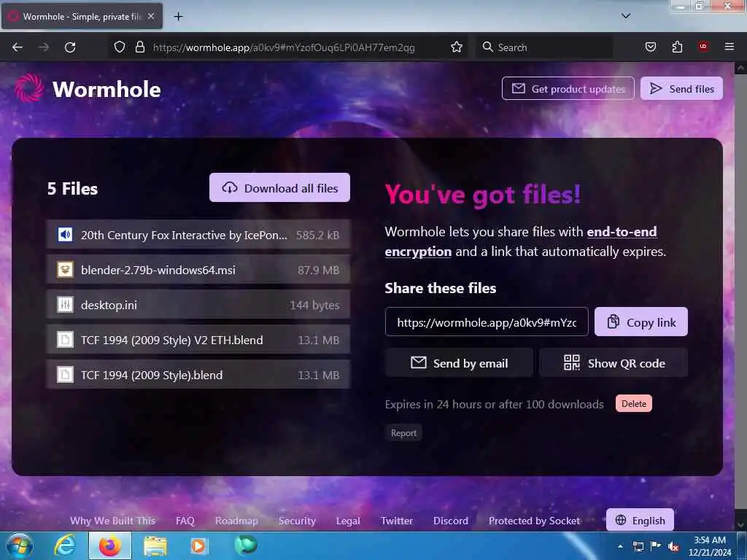
Task: Click the Wormhole title text in header
Action: coord(107,89)
